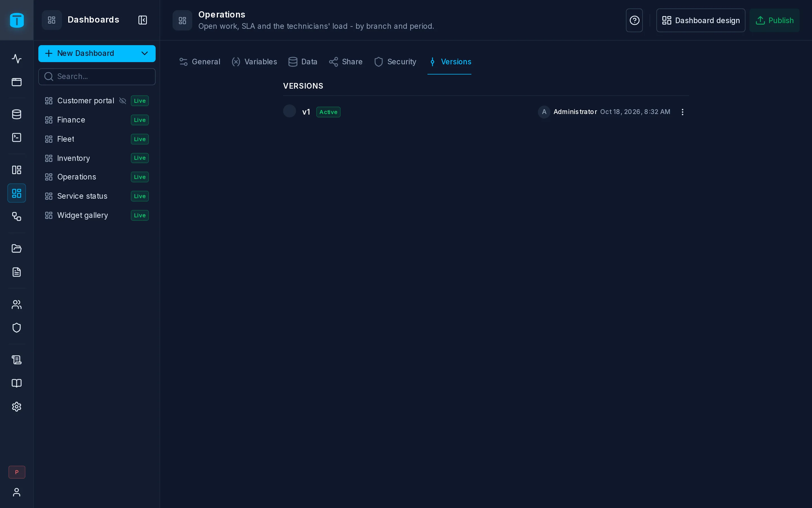The image size is (812, 508).
Task: Open the terminal console icon in sidebar
Action: pyautogui.click(x=17, y=137)
